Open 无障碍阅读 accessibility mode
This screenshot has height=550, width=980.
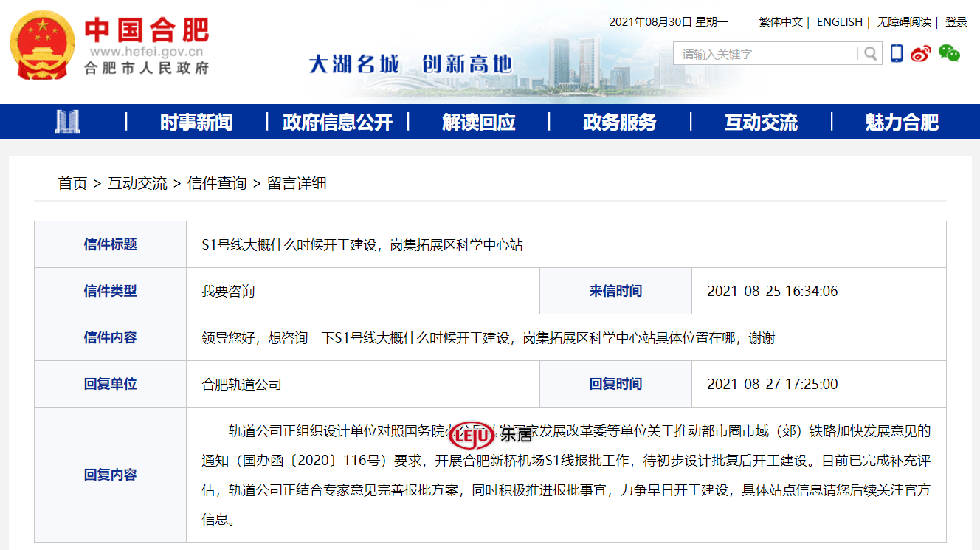click(903, 22)
